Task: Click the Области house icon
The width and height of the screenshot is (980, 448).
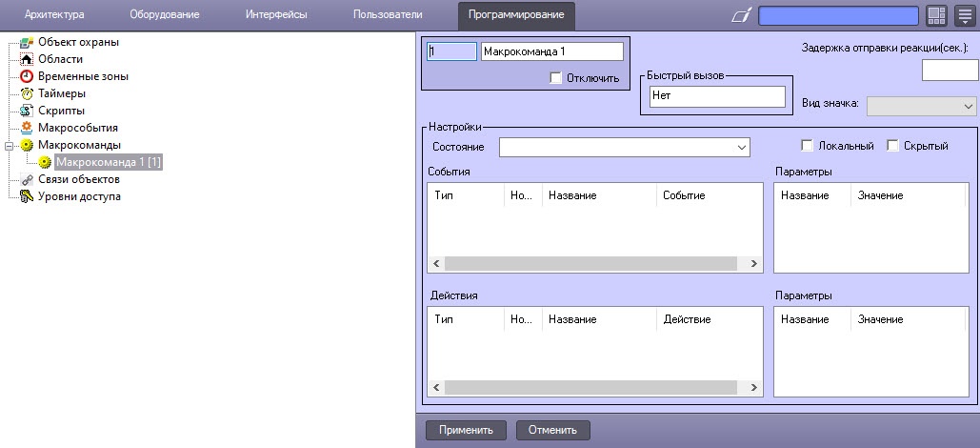Action: pyautogui.click(x=27, y=59)
